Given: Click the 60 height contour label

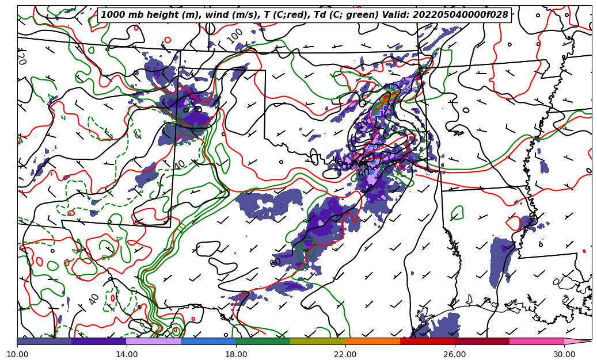Looking at the screenshot, I should [x=276, y=262].
